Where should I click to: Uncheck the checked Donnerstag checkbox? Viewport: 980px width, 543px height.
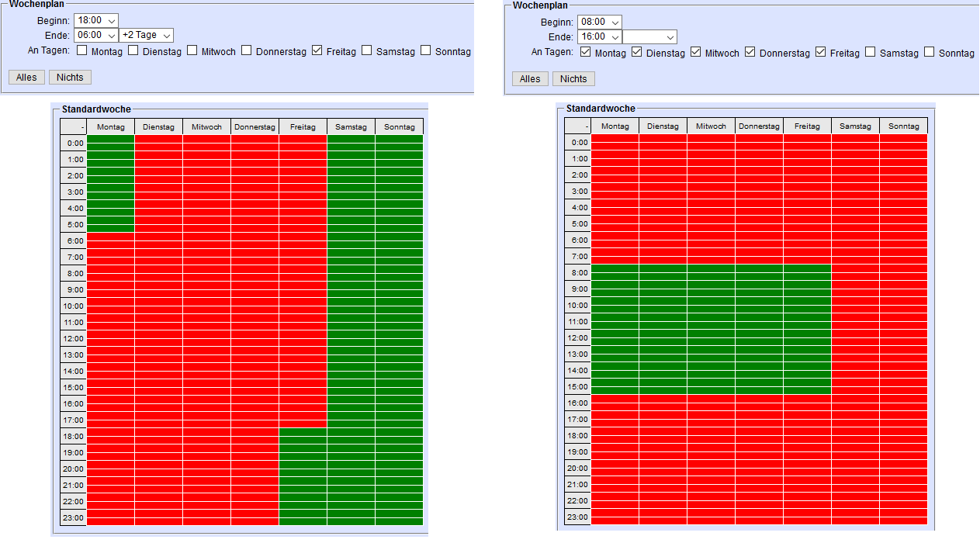tap(750, 52)
